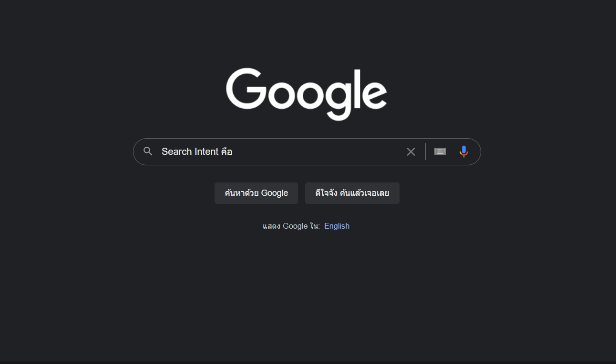Click the magnifying glass search icon
Screen dimensions: 616x364
tap(148, 152)
